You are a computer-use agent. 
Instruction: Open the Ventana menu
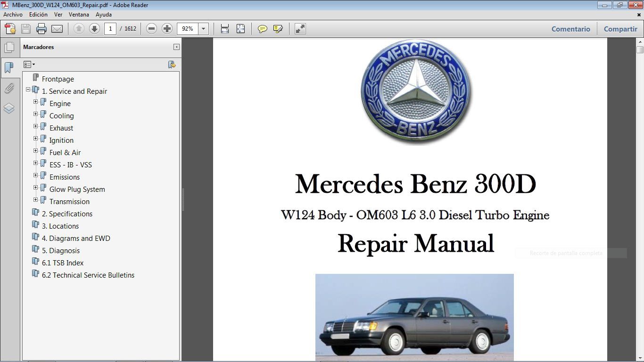[79, 15]
